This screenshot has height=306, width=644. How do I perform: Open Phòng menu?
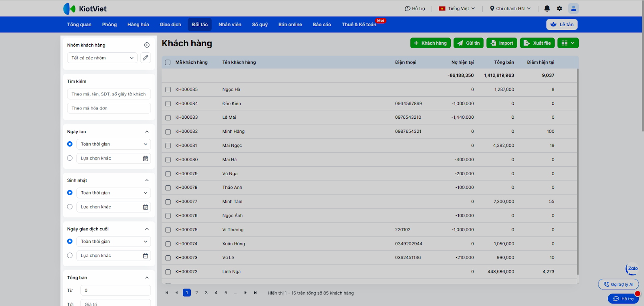point(109,25)
